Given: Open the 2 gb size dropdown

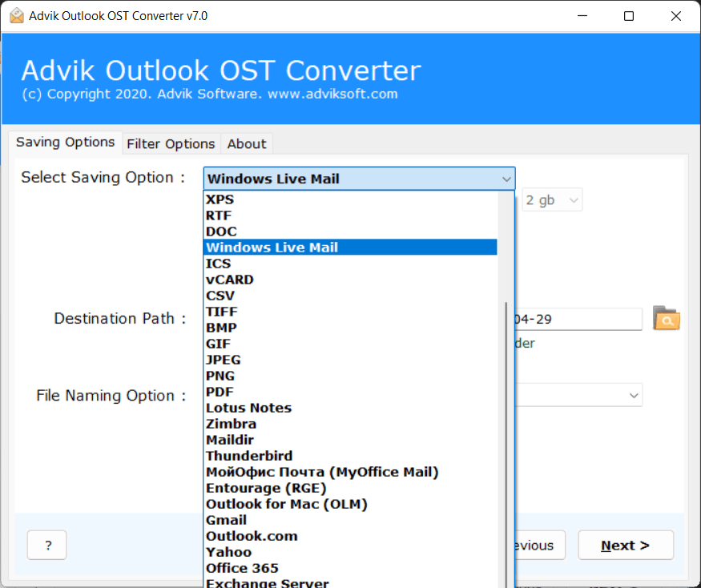Looking at the screenshot, I should point(552,200).
